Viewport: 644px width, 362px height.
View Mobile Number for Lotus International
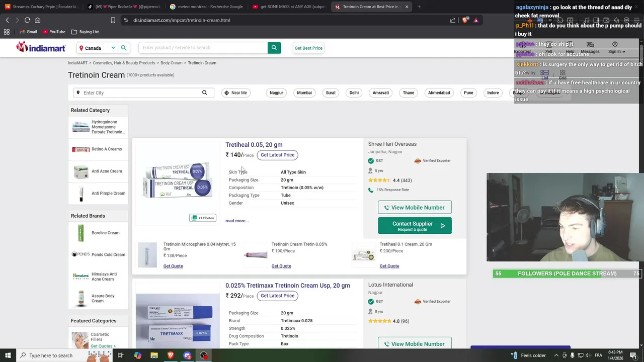(x=415, y=344)
